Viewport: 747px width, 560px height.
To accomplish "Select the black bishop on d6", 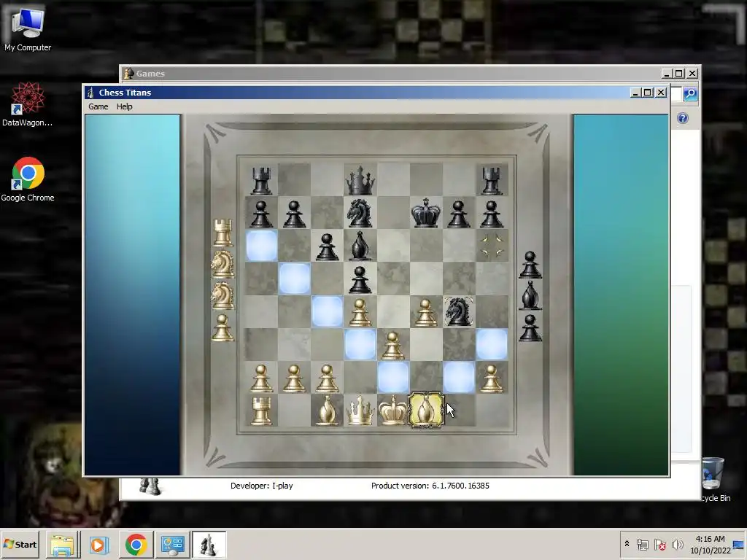I will (x=360, y=246).
